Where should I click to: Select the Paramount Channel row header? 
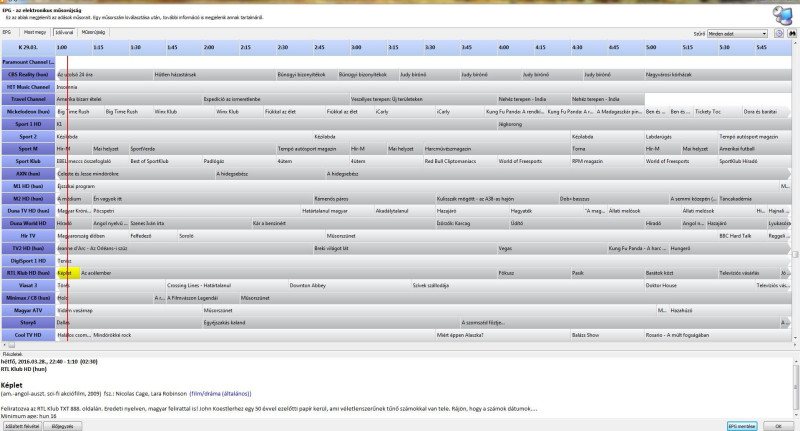pos(28,62)
